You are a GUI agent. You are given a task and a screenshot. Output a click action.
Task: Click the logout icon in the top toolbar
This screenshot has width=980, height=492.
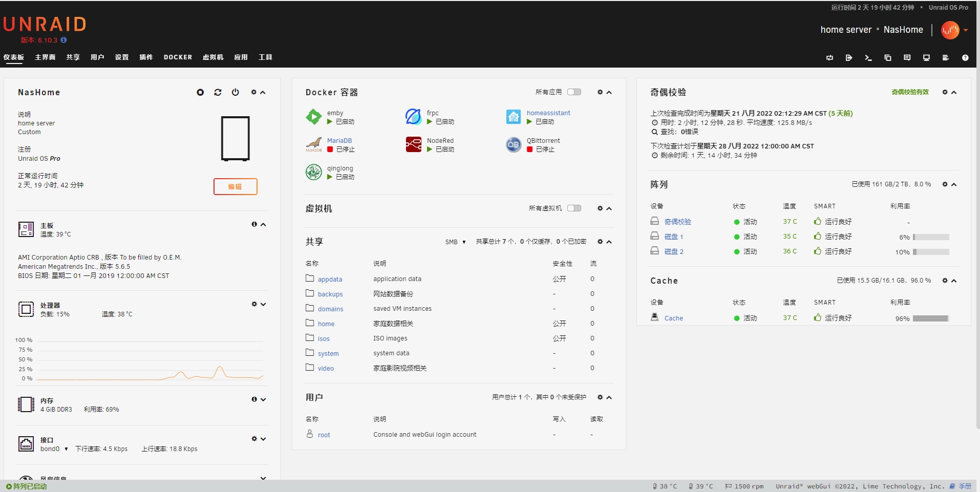(848, 58)
